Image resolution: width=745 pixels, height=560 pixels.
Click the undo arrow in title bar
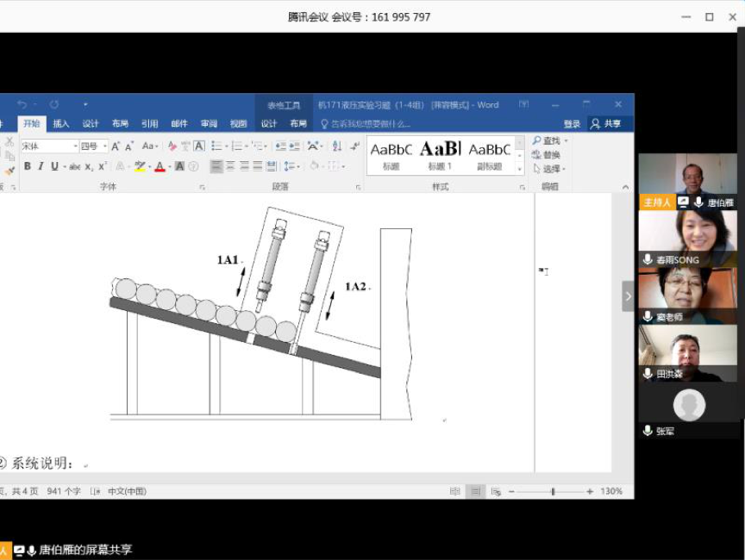point(22,104)
